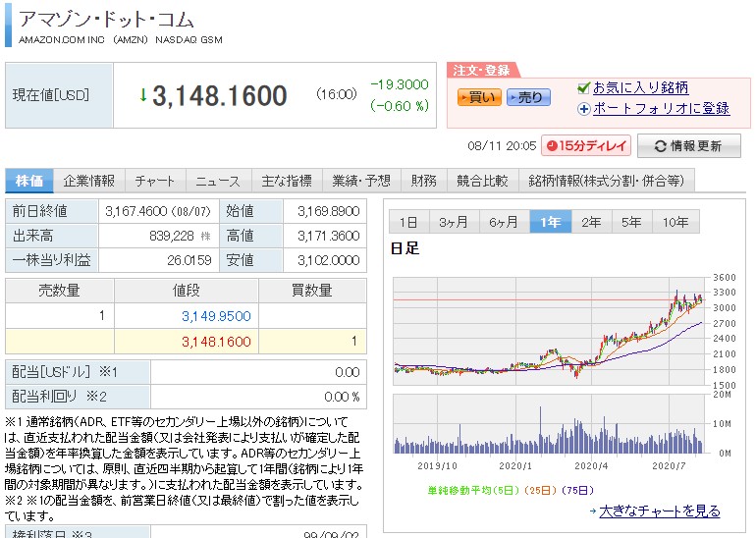Click the low price 3,102.0000
Screen dimensions: 756x538
tap(328, 260)
